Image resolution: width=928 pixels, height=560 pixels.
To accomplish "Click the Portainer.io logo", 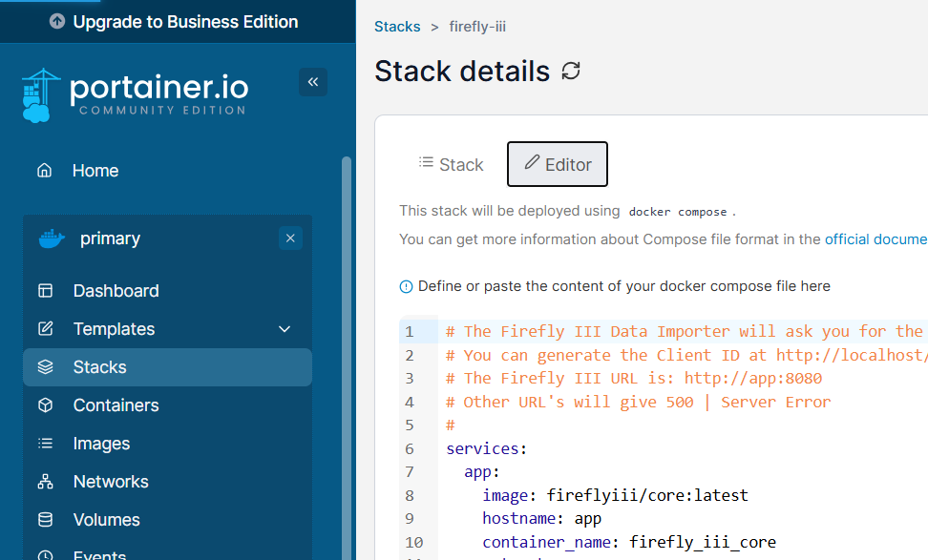I will (135, 95).
